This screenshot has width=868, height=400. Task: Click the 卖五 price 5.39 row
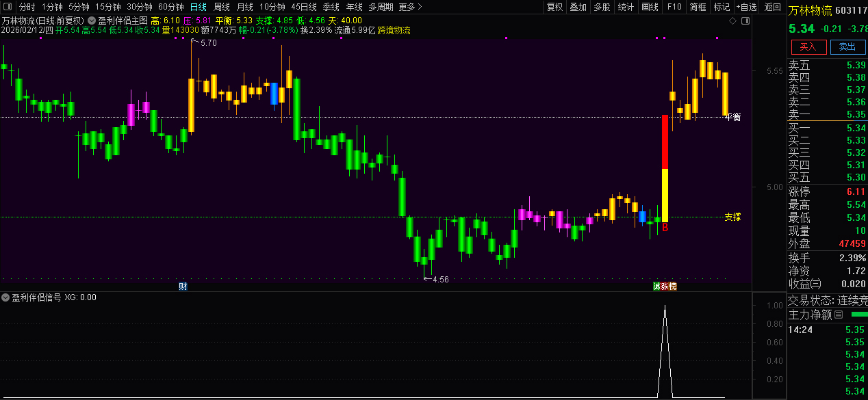tap(827, 65)
